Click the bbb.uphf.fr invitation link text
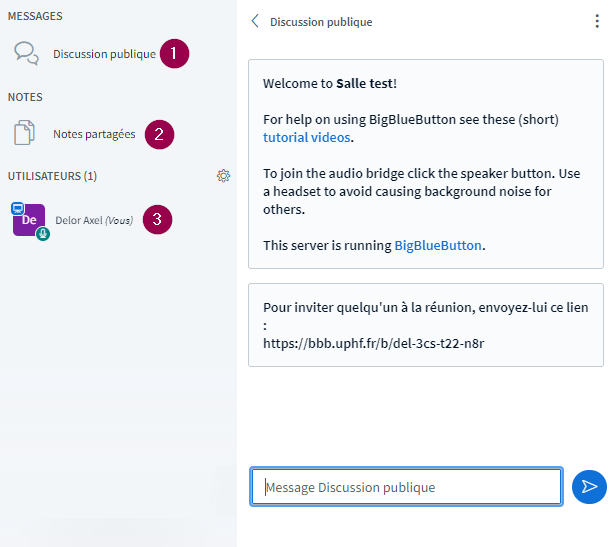The width and height of the screenshot is (616, 547). point(374,343)
